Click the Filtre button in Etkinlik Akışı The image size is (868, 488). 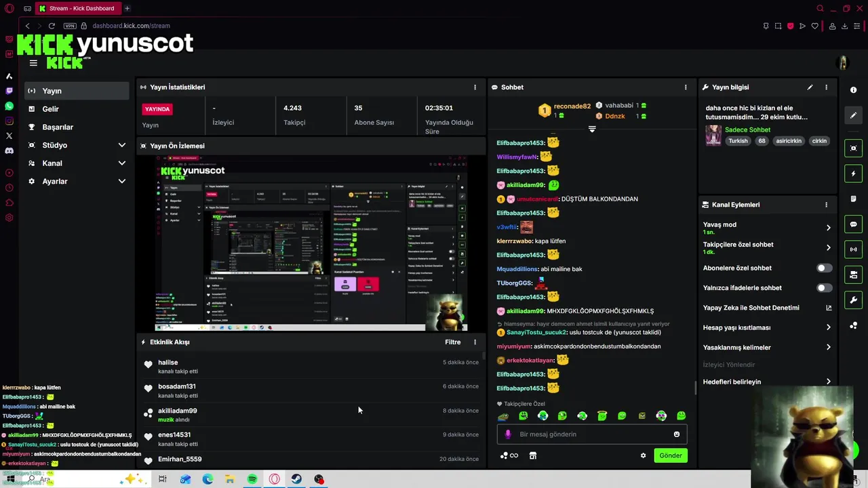[453, 342]
